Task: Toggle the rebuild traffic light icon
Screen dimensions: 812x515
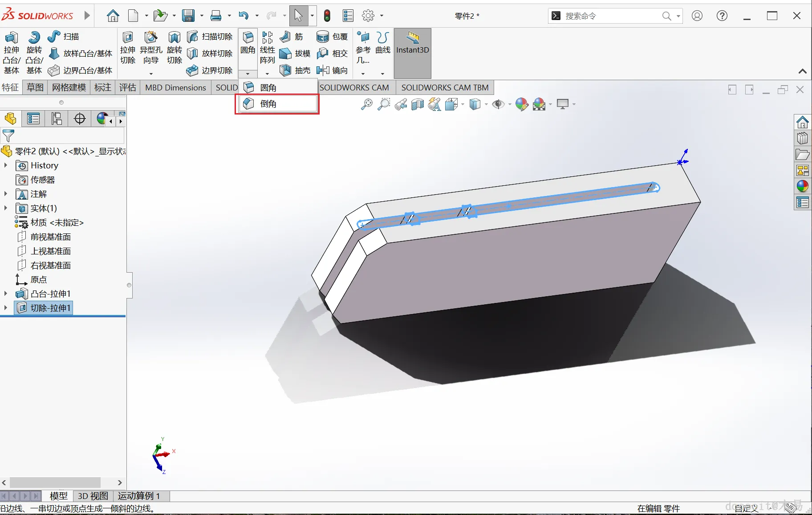Action: pyautogui.click(x=327, y=16)
